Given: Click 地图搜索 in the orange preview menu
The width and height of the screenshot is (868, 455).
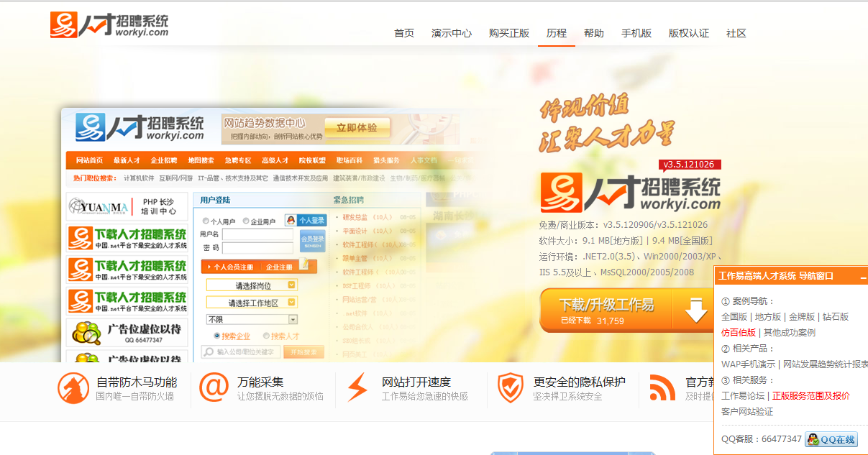Looking at the screenshot, I should [201, 160].
